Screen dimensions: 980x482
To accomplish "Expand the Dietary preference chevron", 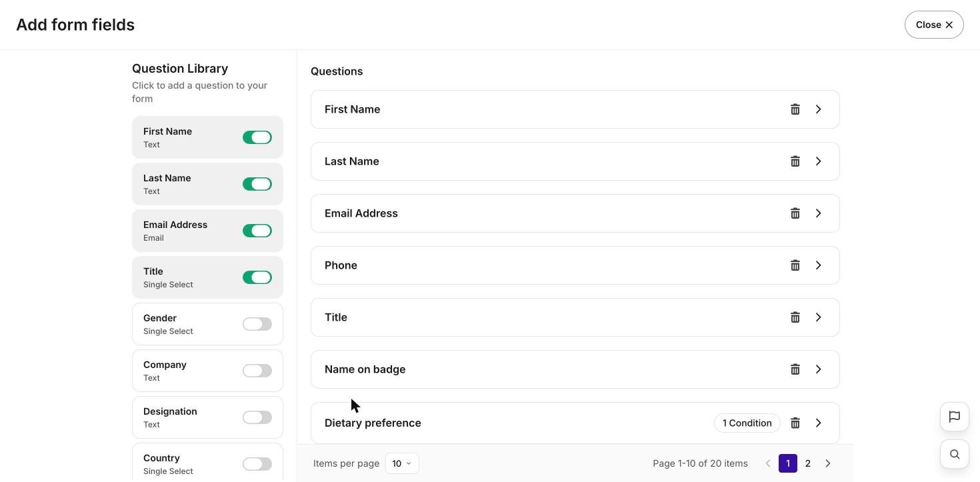I will (819, 423).
